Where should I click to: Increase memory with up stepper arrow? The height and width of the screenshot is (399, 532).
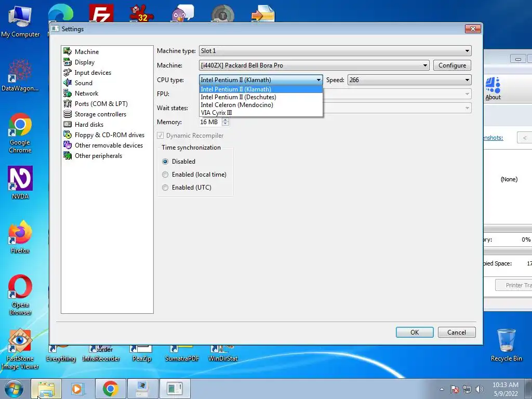pos(225,119)
